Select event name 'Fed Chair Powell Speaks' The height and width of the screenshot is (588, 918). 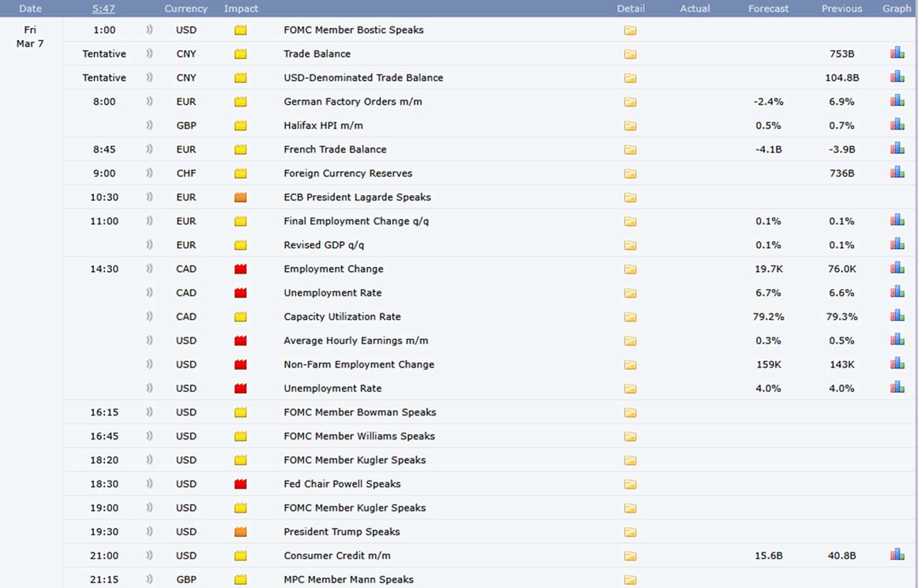342,484
